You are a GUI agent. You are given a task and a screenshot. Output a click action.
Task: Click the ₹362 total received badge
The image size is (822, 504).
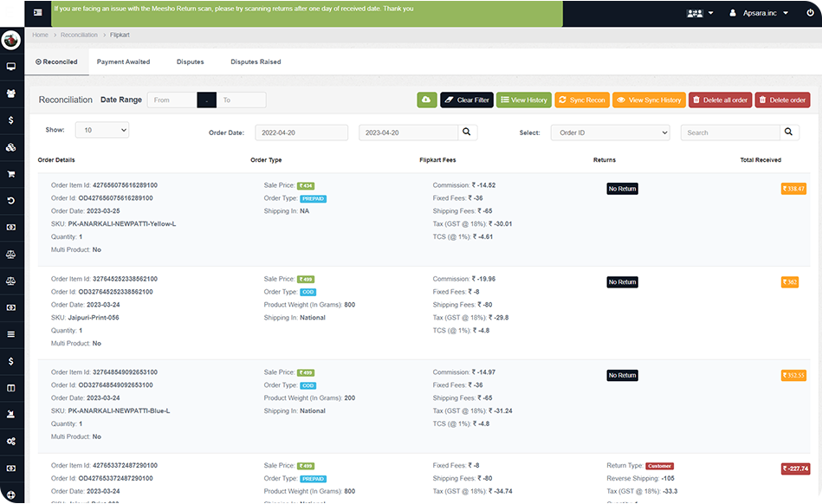(789, 281)
